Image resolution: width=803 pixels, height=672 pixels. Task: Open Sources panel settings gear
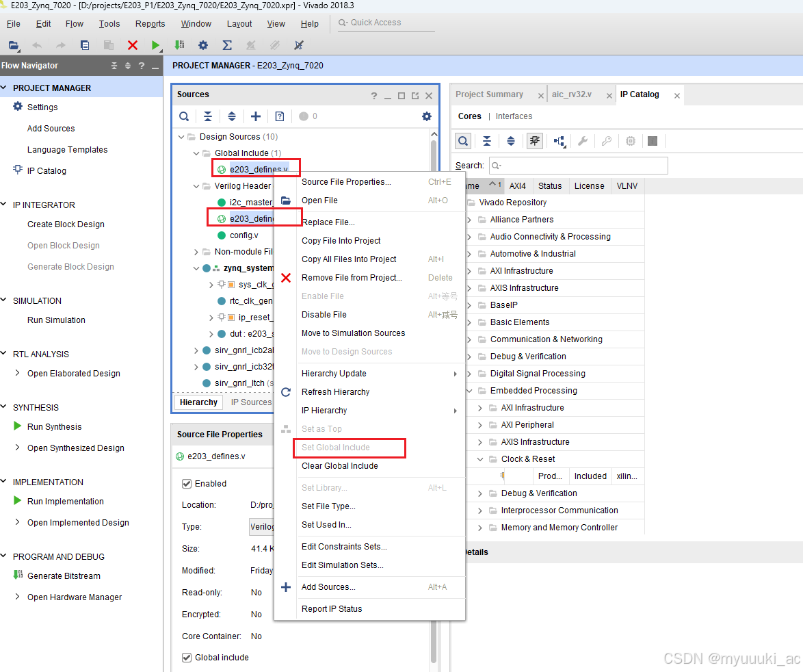(427, 116)
